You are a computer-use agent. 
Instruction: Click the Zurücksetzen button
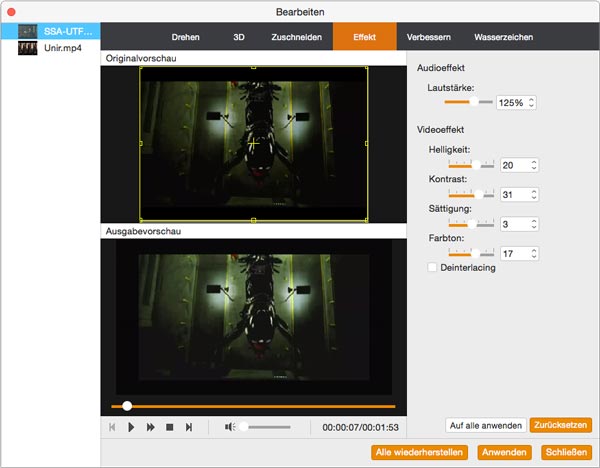point(561,425)
